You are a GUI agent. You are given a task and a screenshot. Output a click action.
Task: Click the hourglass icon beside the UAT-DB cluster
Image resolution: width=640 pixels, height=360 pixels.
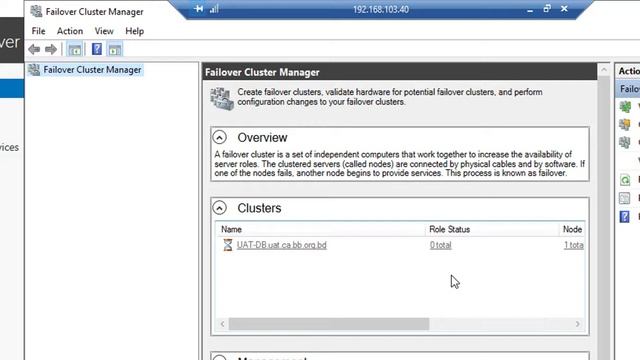point(228,245)
